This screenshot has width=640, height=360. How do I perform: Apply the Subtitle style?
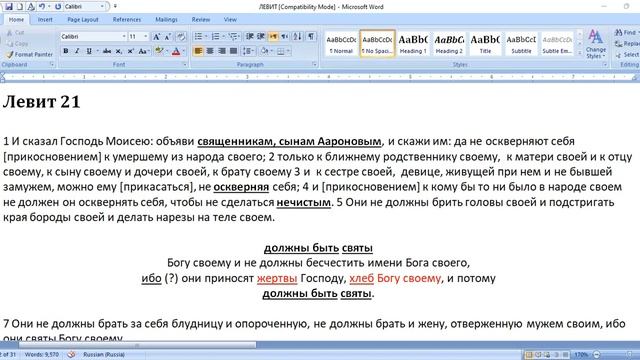pyautogui.click(x=521, y=43)
